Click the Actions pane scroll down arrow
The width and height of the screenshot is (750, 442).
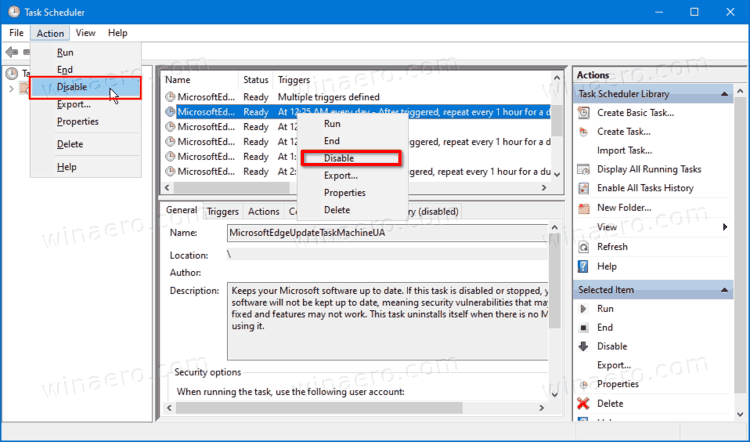click(x=740, y=415)
